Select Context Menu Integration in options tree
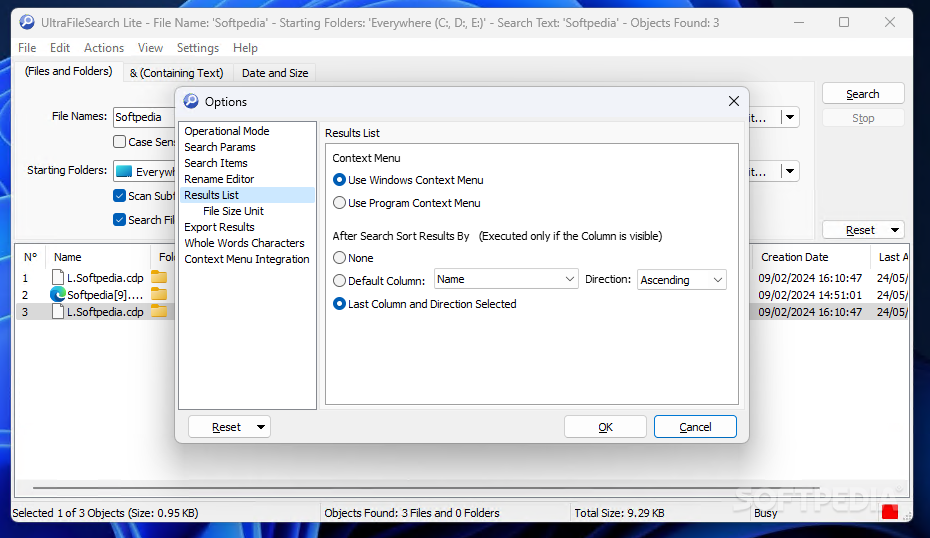 pos(247,259)
